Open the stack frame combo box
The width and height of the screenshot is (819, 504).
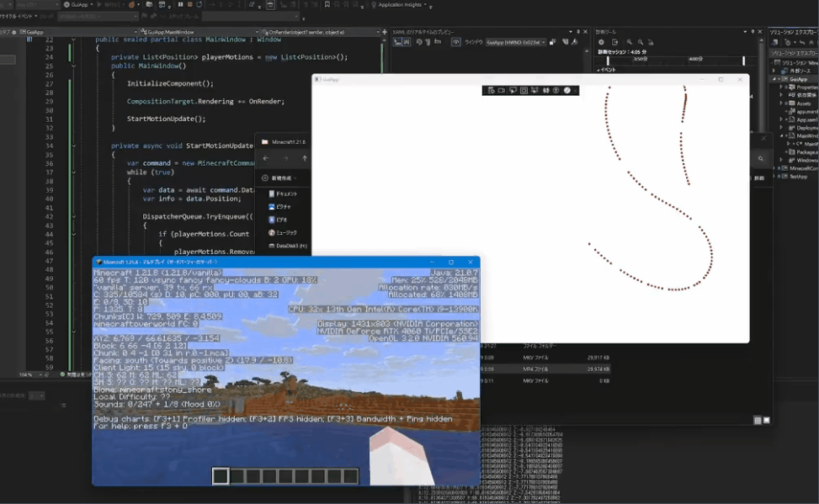[x=251, y=17]
